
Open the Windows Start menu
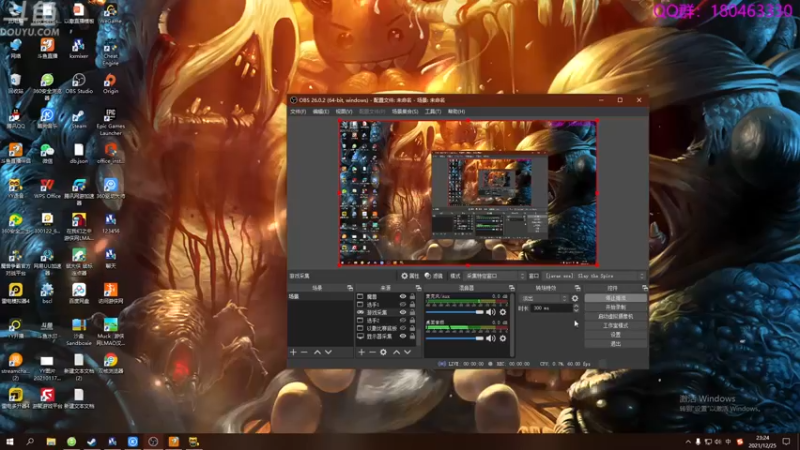click(x=10, y=442)
